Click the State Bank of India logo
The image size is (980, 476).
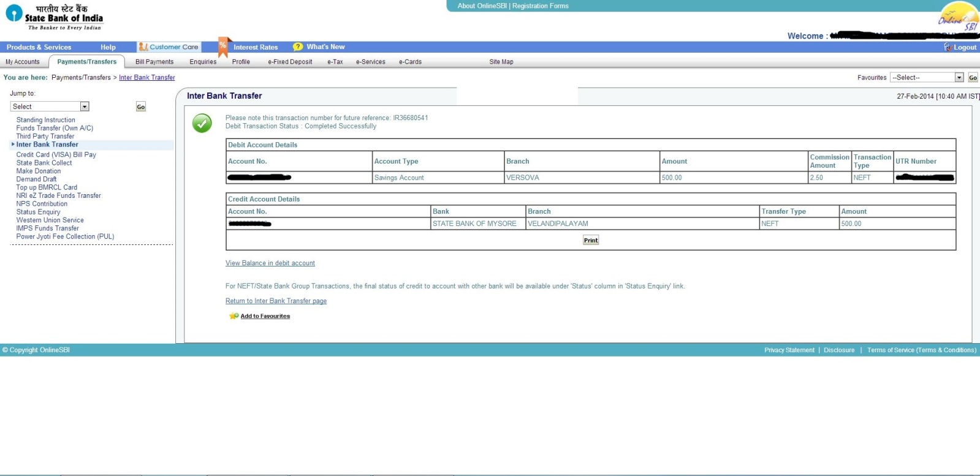click(x=55, y=17)
